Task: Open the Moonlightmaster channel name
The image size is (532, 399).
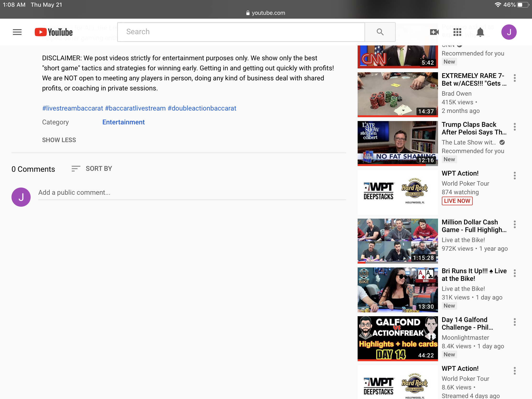Action: click(465, 338)
